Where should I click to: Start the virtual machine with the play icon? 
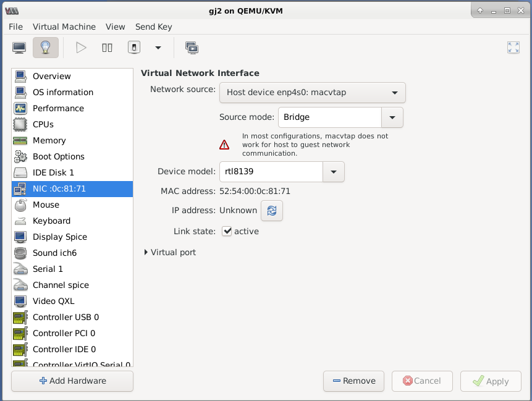(x=81, y=48)
